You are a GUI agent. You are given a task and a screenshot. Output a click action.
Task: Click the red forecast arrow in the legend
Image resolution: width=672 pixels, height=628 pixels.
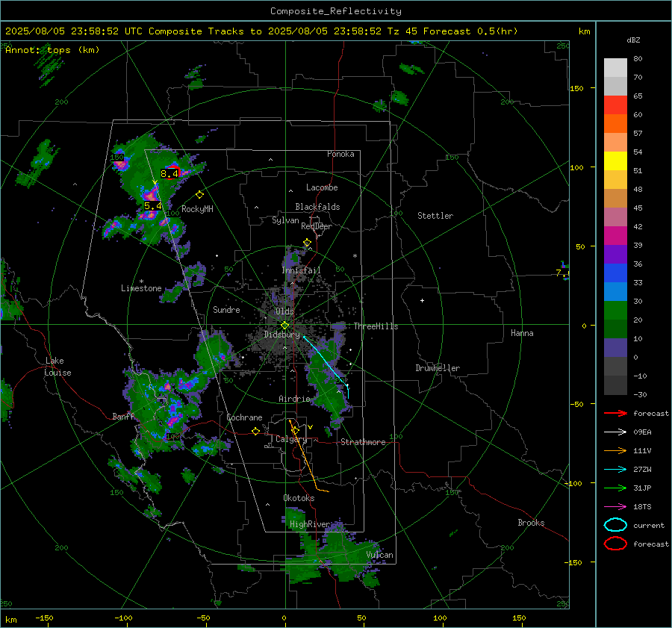(x=615, y=413)
